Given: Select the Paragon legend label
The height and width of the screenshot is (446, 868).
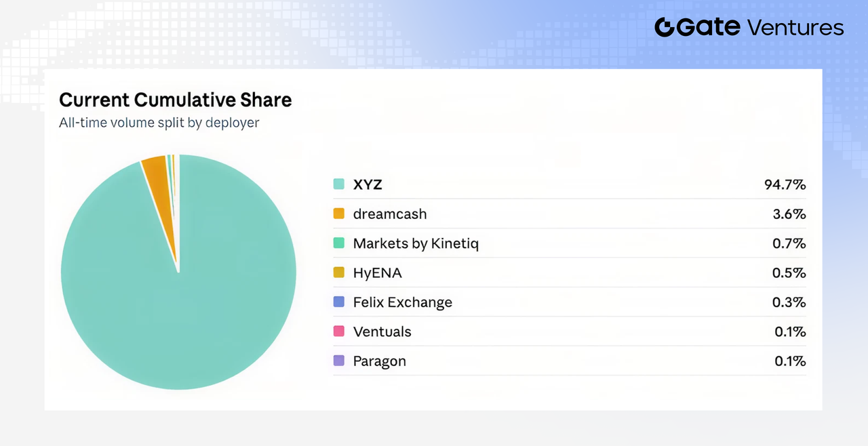Looking at the screenshot, I should (x=380, y=361).
